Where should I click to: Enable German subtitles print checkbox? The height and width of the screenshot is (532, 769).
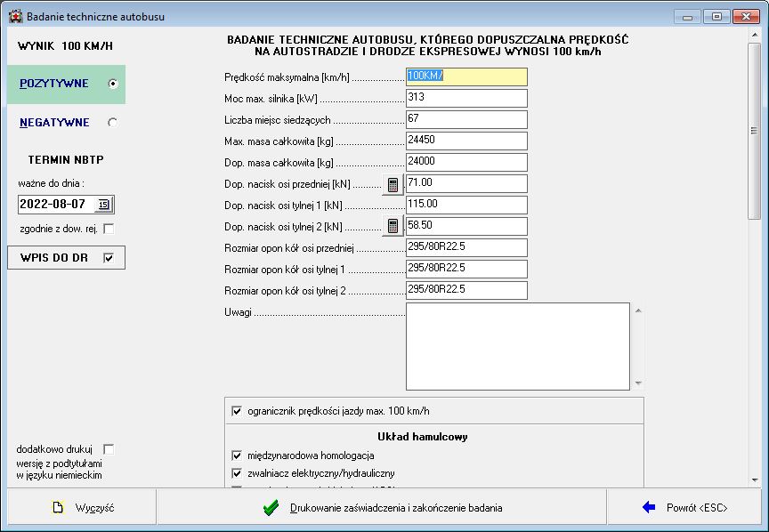click(x=109, y=449)
